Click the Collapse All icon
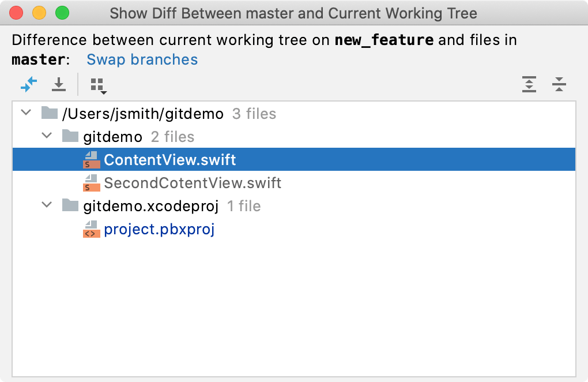 coord(559,84)
